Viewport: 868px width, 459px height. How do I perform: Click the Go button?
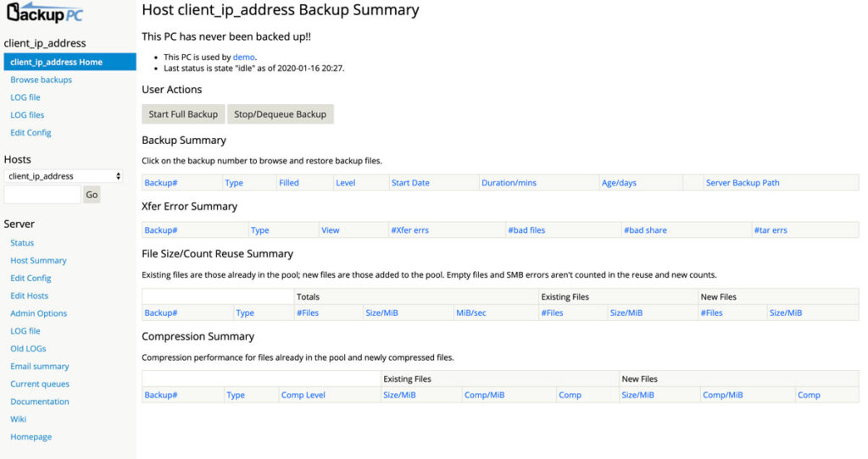[x=92, y=195]
